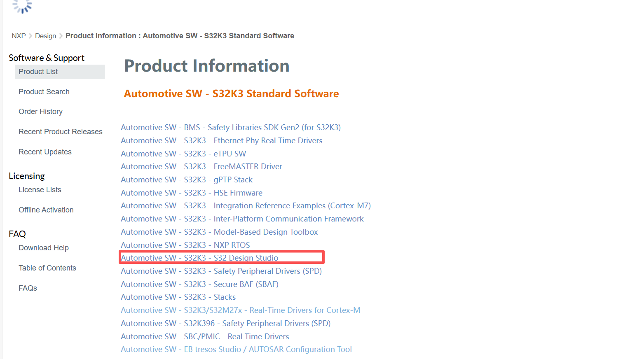Screen dimensions: 644x359
Task: Open Order History in sidebar
Action: pyautogui.click(x=40, y=112)
